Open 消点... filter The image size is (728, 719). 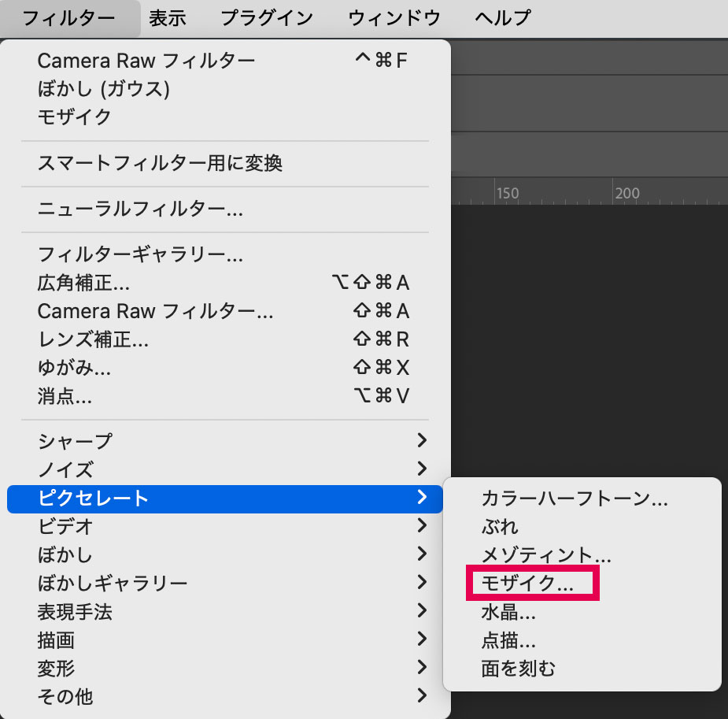pyautogui.click(x=225, y=396)
